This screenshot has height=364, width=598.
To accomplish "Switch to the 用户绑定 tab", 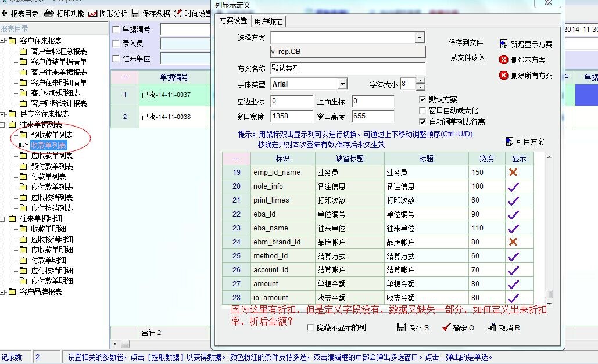I will 268,21.
